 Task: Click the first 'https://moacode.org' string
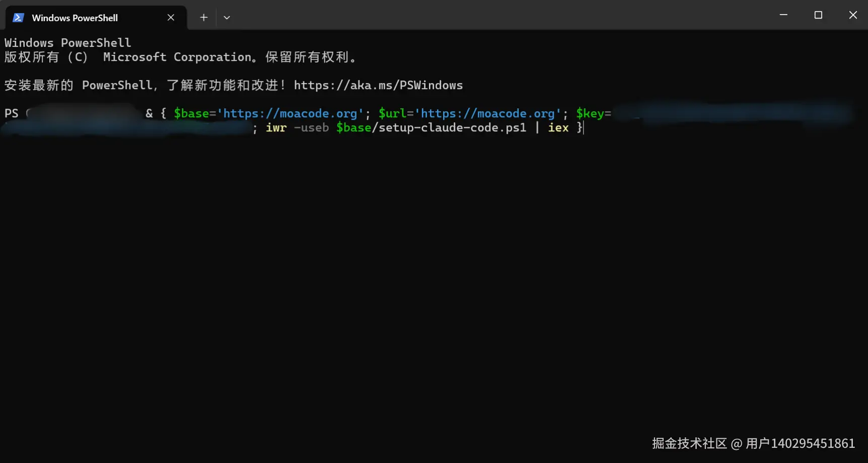click(x=290, y=114)
